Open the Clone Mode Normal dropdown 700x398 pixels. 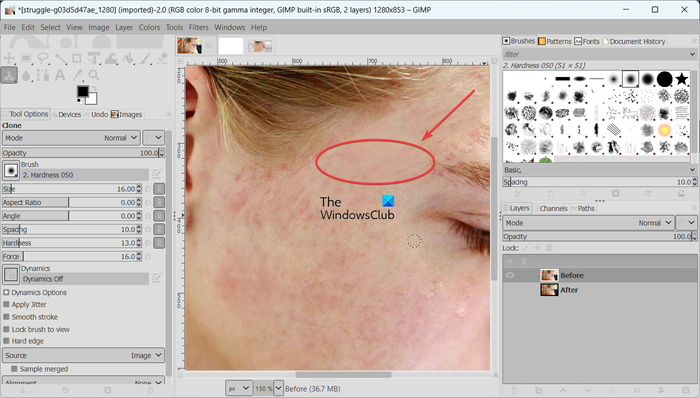point(71,138)
